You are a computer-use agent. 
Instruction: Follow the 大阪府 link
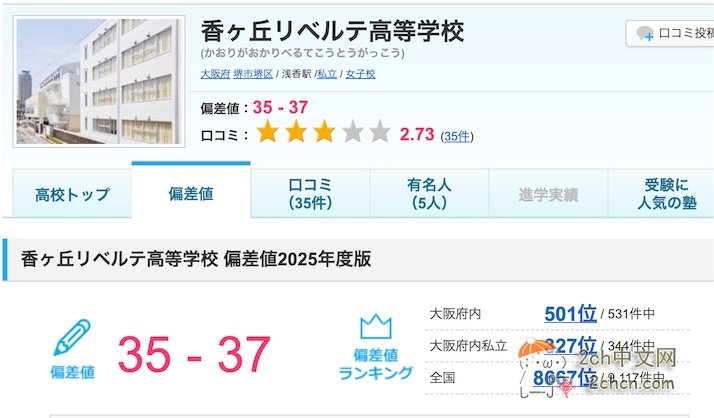point(215,74)
